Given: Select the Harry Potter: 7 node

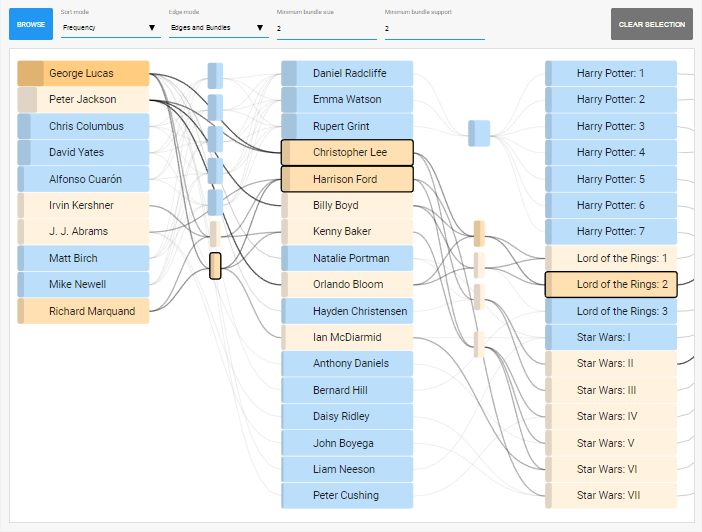Looking at the screenshot, I should pyautogui.click(x=611, y=232).
